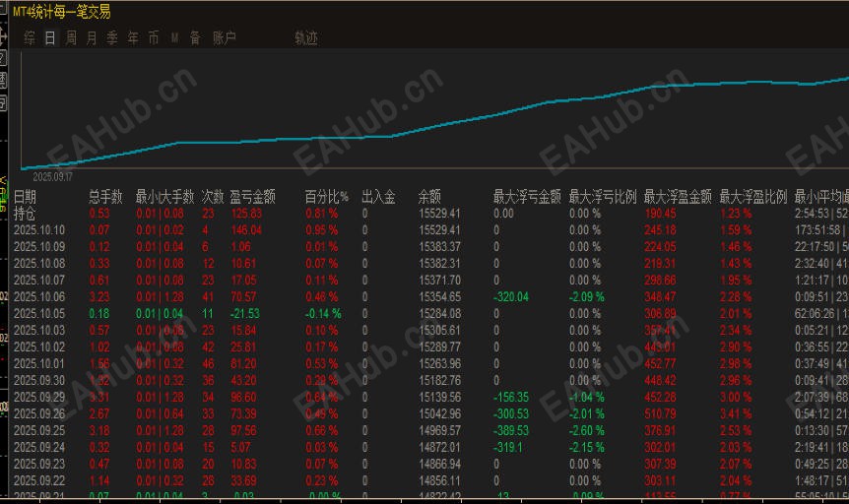Viewport: 849px width, 504px height.
Task: Click the 15354.65 balance value
Action: pyautogui.click(x=439, y=297)
